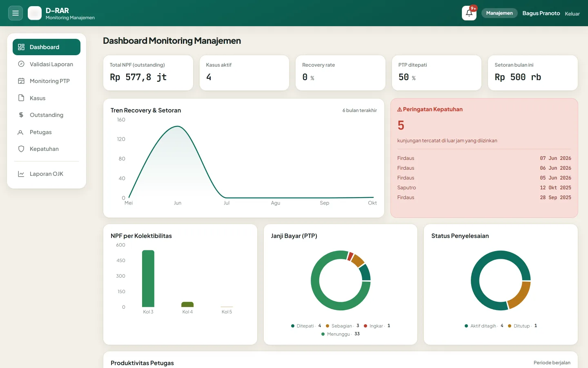Click the Total NPF outstanding card
This screenshot has width=588, height=368.
click(x=148, y=73)
